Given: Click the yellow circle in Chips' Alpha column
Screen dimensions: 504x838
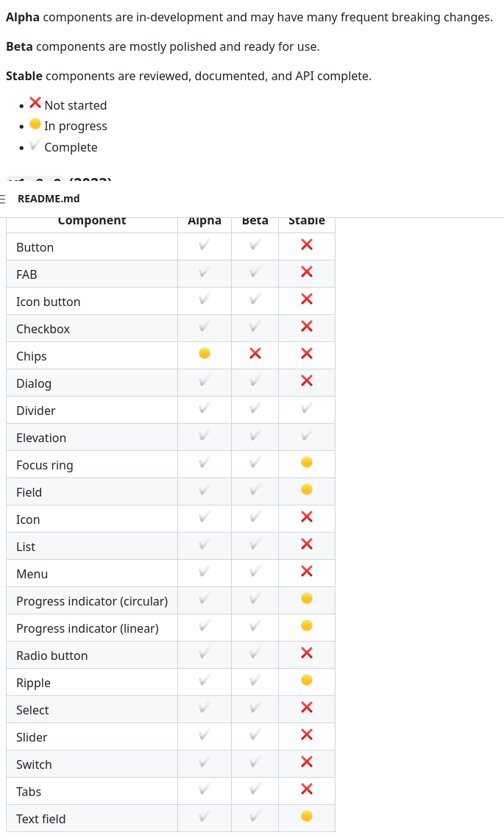Looking at the screenshot, I should click(205, 353).
